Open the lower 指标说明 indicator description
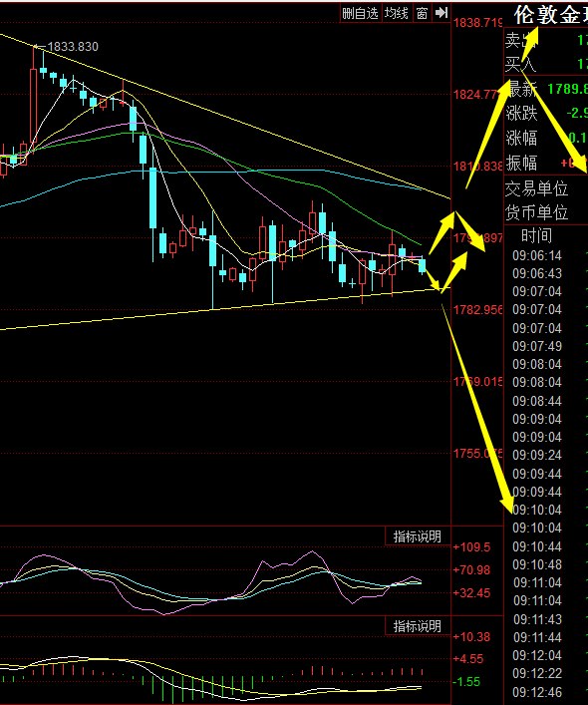Image resolution: width=588 pixels, height=705 pixels. (x=418, y=626)
